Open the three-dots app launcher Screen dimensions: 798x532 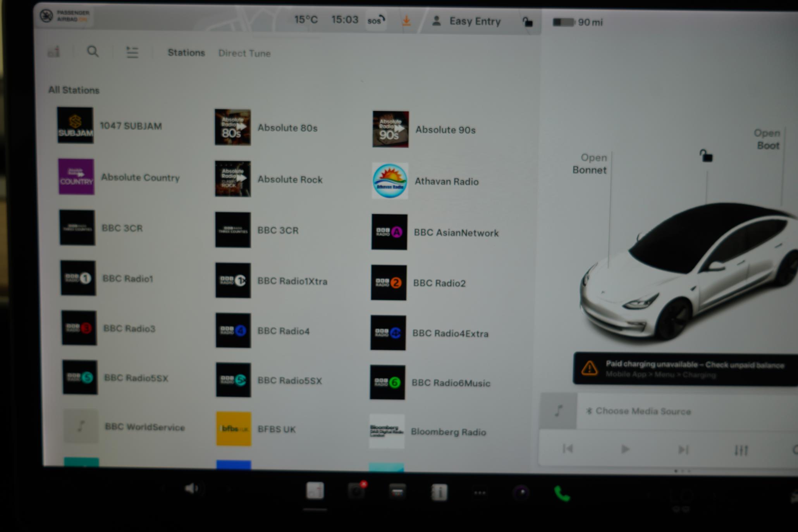point(480,493)
